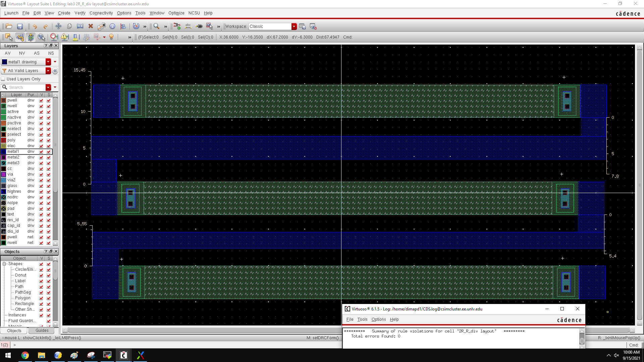Click the Create Label abc icon
Viewport: 644px width, 362px height.
(x=188, y=26)
